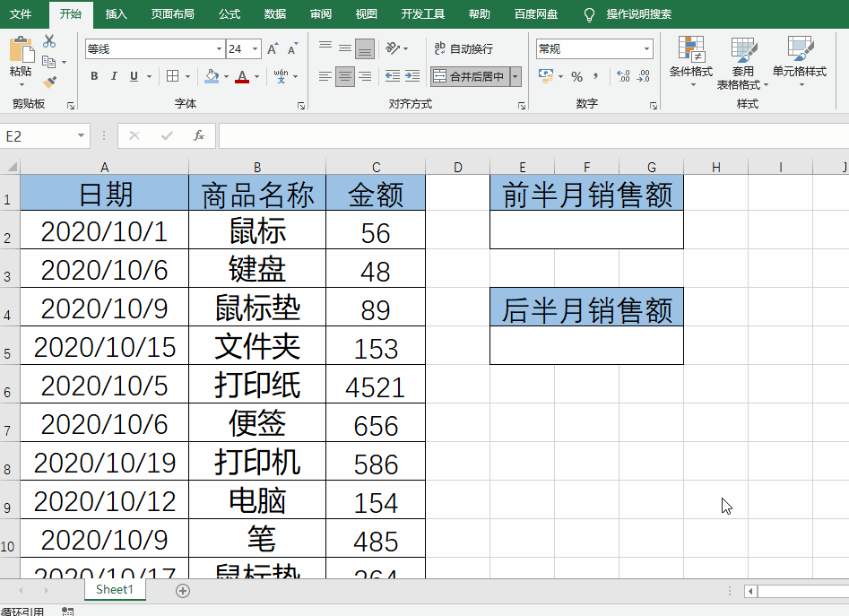
Task: Click the wén phonetic guide icon
Action: pos(281,76)
